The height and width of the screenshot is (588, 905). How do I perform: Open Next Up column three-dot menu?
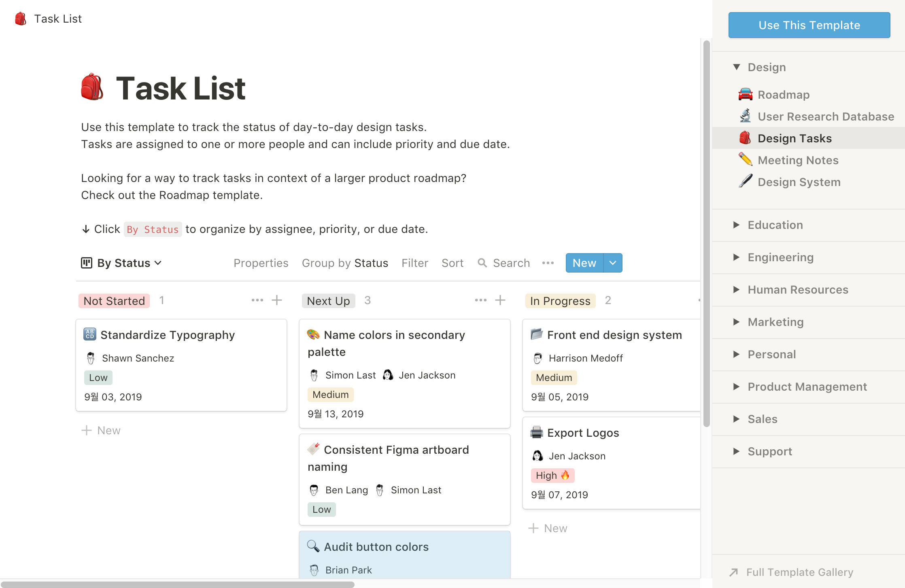click(480, 300)
